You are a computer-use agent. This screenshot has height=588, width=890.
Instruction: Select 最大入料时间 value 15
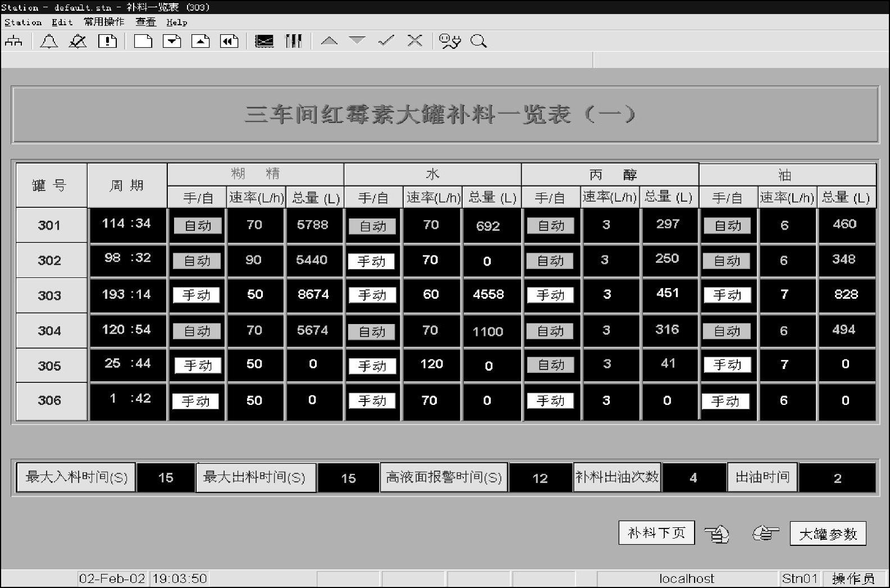pyautogui.click(x=166, y=478)
